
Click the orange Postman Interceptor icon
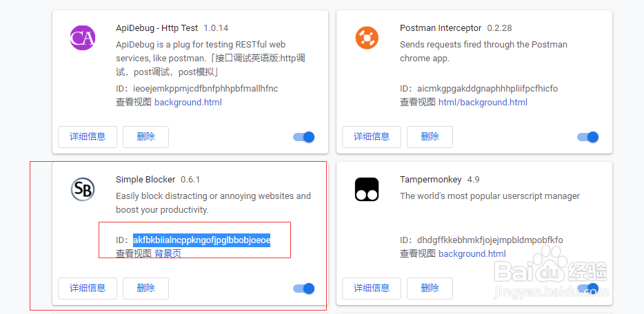pos(366,38)
